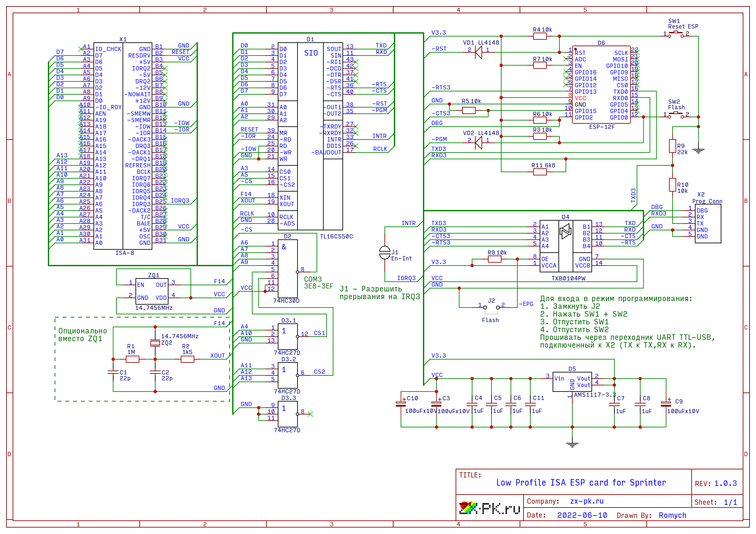
Task: Click the J1 En-Int solder jumper symbol
Action: click(x=384, y=252)
